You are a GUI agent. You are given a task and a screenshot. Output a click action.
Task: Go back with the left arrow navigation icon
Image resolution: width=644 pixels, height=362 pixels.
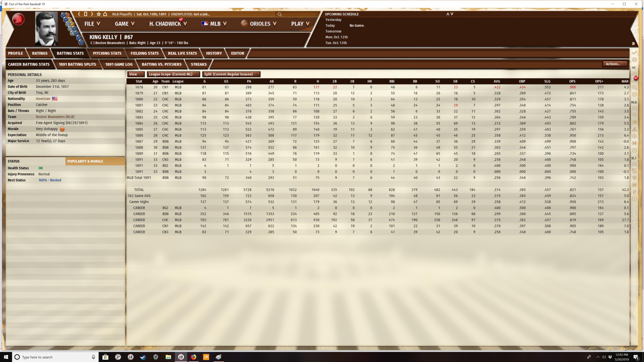(x=79, y=14)
